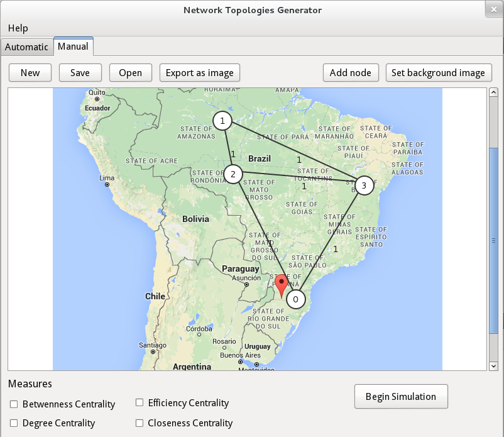The height and width of the screenshot is (437, 504).
Task: Click the Measures heading
Action: [x=30, y=384]
